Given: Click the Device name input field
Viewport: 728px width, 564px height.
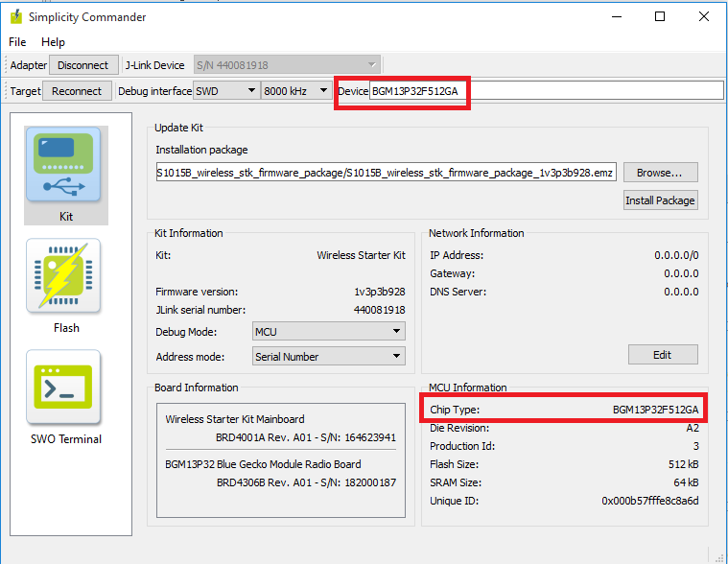Looking at the screenshot, I should coord(545,91).
